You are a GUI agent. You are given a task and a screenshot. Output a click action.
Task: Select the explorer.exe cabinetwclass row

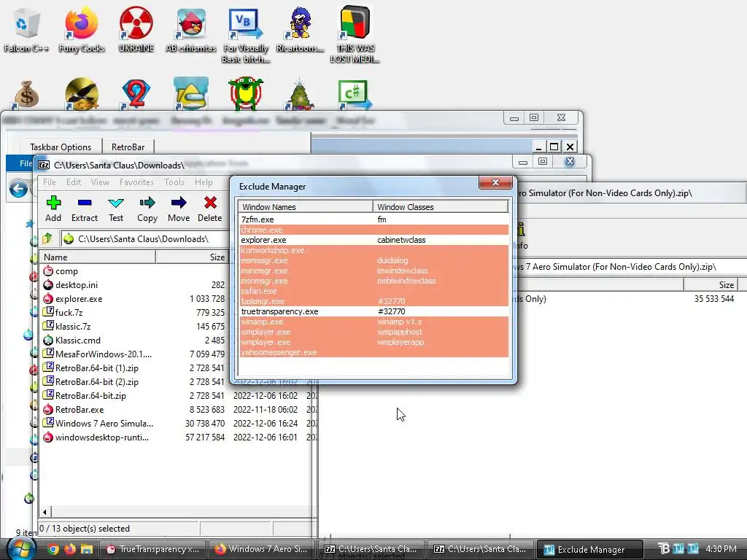coord(374,240)
